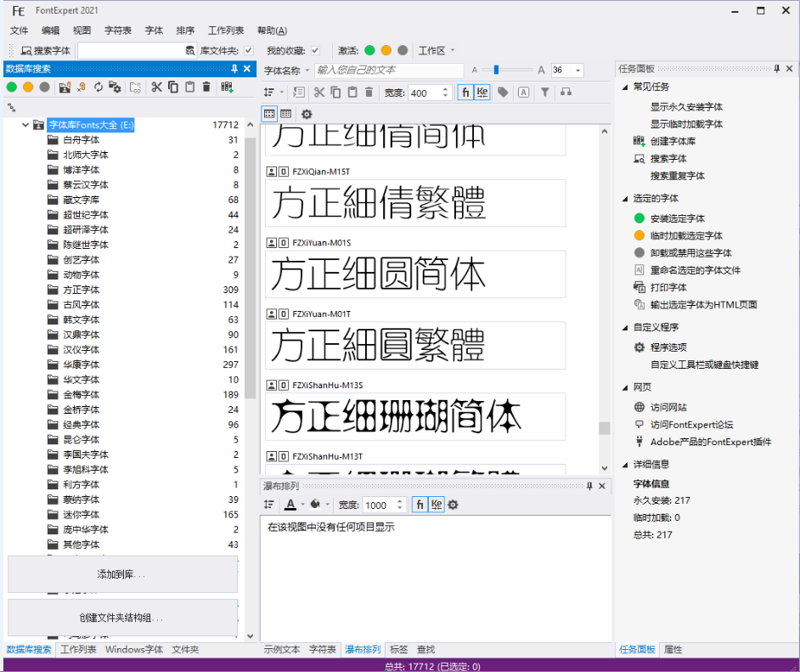Click cut scissors icon in font preview toolbar

pyautogui.click(x=319, y=93)
